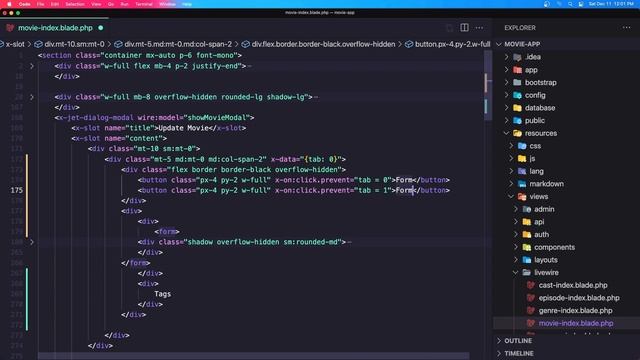Open macOS Spotlight search icon
Viewport: 640px width, 360px height.
click(570, 4)
